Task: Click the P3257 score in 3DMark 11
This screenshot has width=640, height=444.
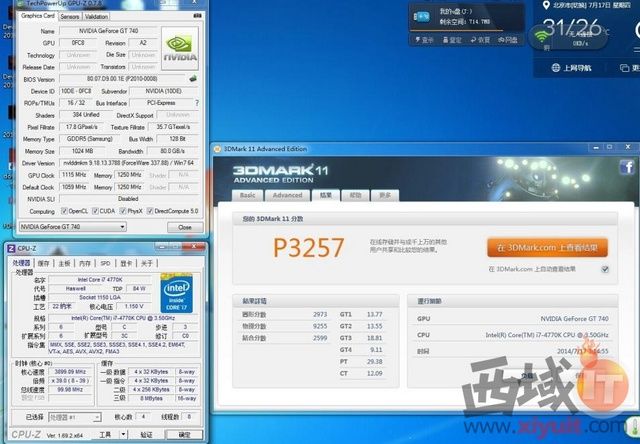Action: point(309,248)
